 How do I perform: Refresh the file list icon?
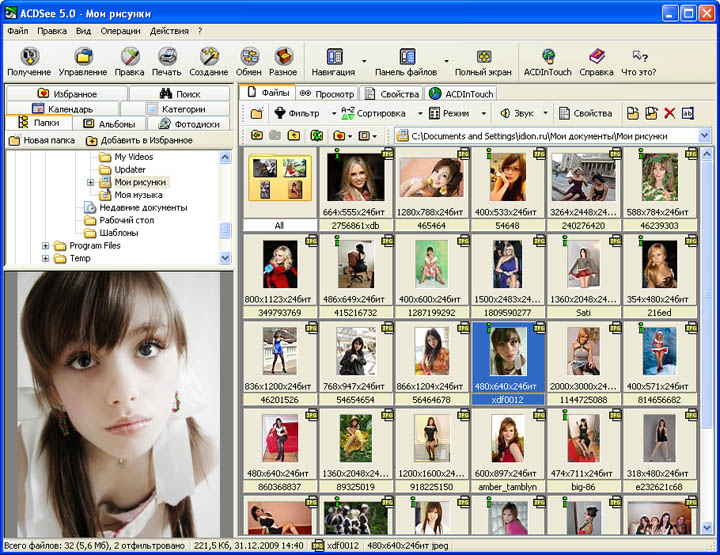pyautogui.click(x=316, y=135)
